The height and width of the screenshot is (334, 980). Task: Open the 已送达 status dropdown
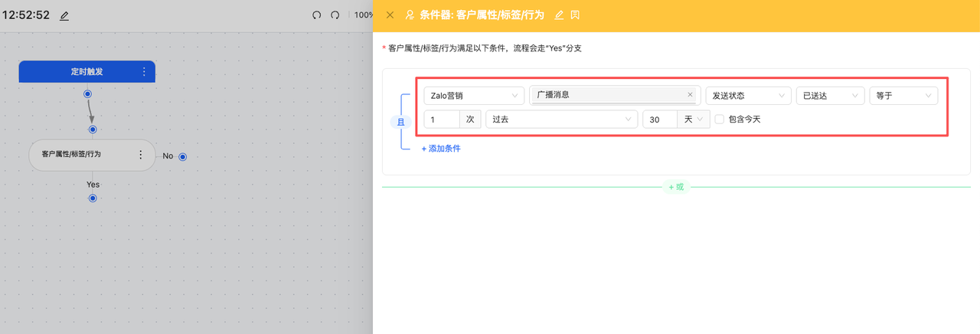(x=830, y=96)
